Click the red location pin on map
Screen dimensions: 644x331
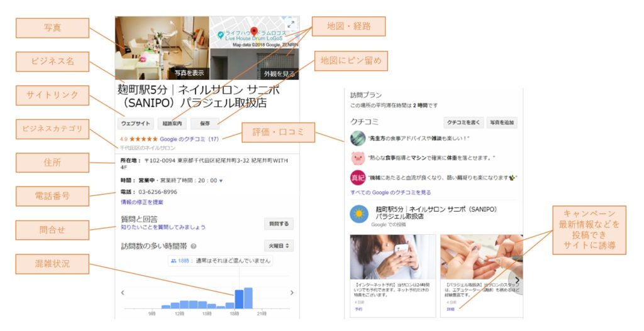coord(254,31)
